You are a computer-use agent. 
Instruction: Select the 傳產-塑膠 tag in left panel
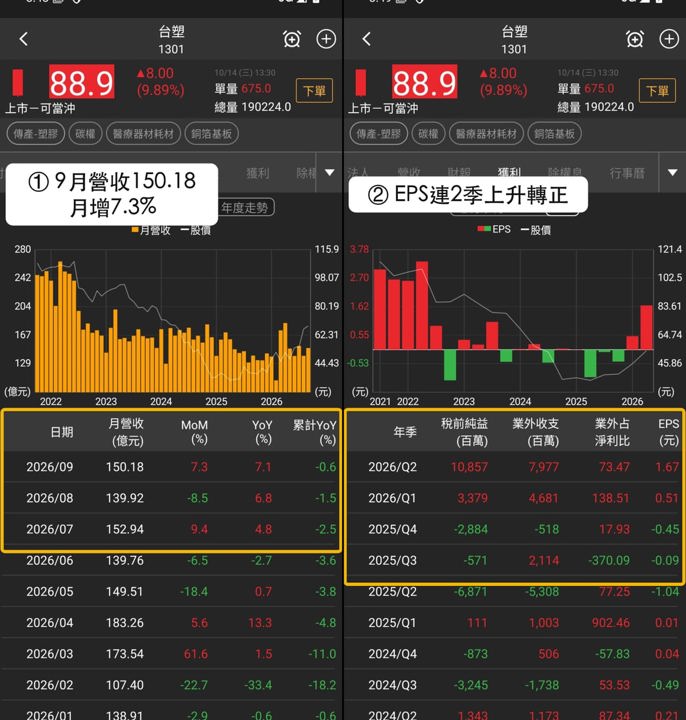(35, 134)
